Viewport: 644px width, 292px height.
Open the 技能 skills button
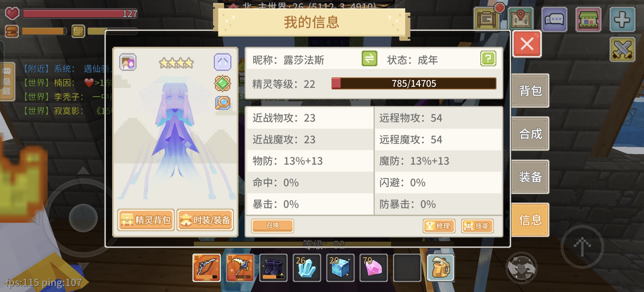pos(477,226)
